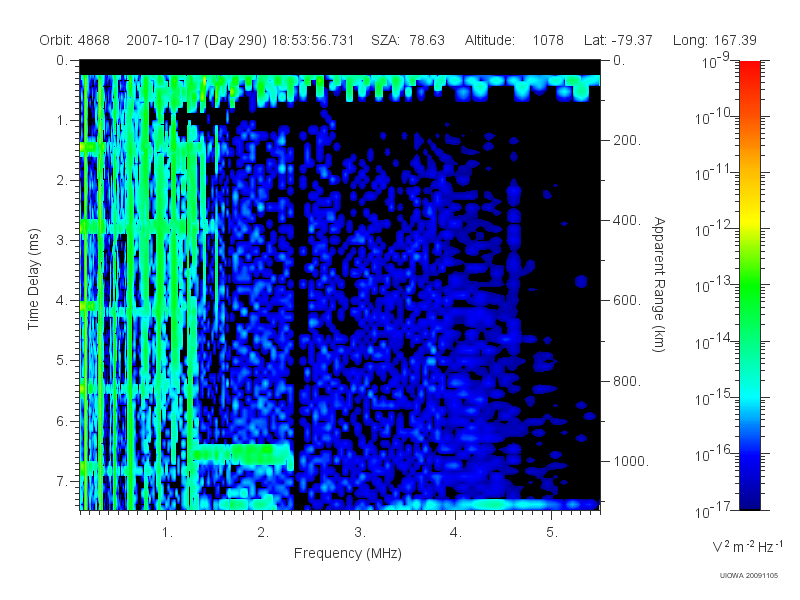Click the 'Lat: -79.37' text
The width and height of the screenshot is (800, 600).
(x=618, y=40)
